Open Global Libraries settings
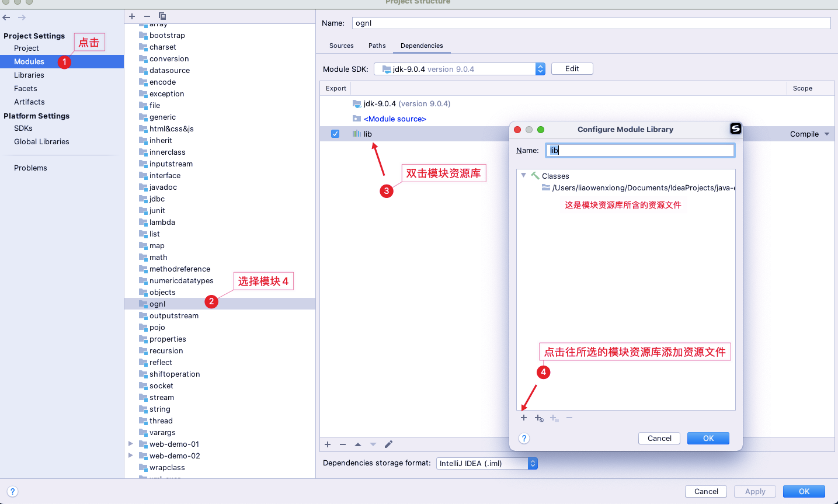This screenshot has height=504, width=838. coord(41,141)
